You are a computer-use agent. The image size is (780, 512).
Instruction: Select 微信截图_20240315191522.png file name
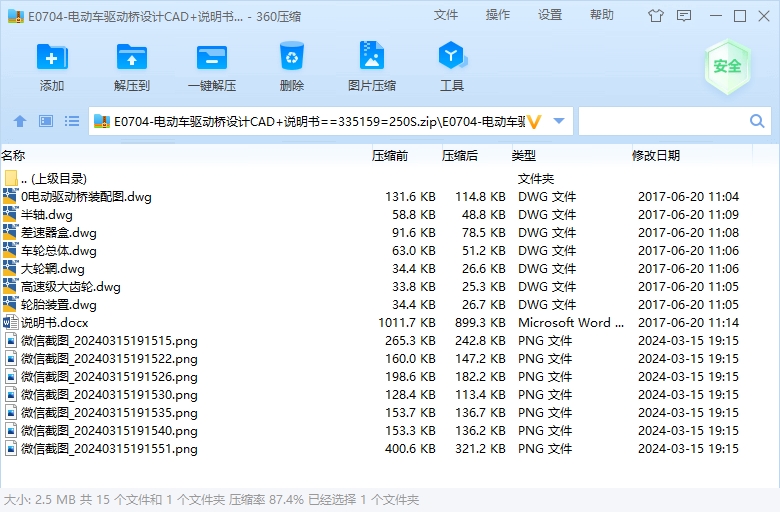tap(109, 358)
